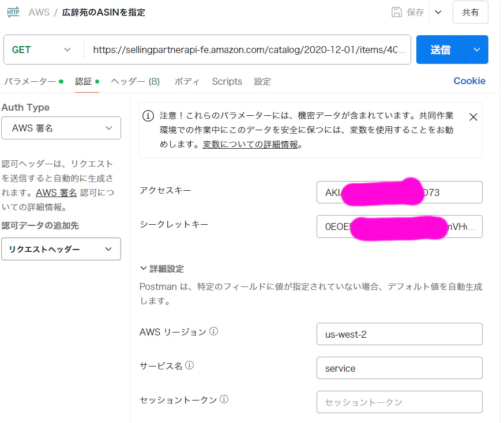The height and width of the screenshot is (423, 504).
Task: Click the 共有 share button
Action: (x=470, y=12)
